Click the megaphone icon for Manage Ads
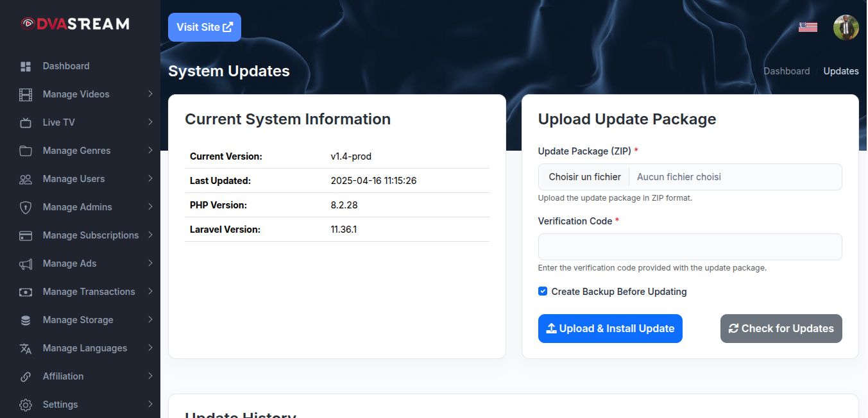Viewport: 868px width, 418px height. (x=26, y=264)
